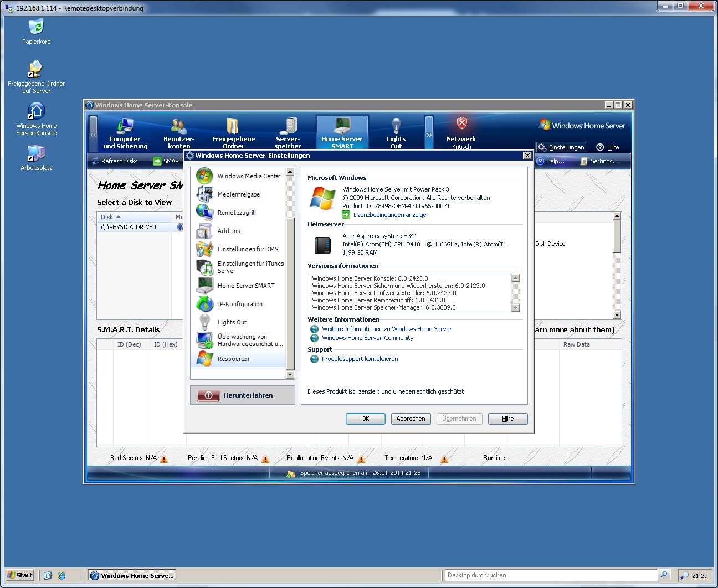Click Lizenzbedingungen anzeigen link
The width and height of the screenshot is (718, 588).
coord(391,215)
